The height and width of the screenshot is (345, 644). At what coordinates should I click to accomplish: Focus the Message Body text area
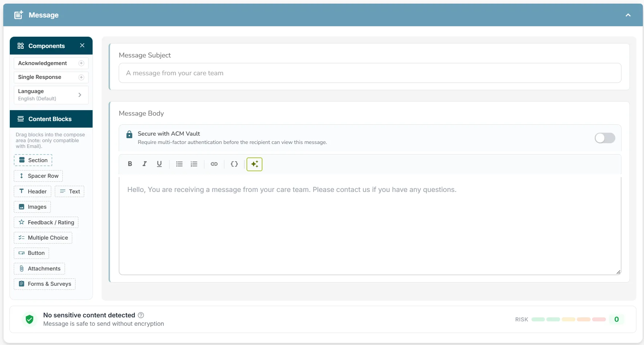click(370, 226)
